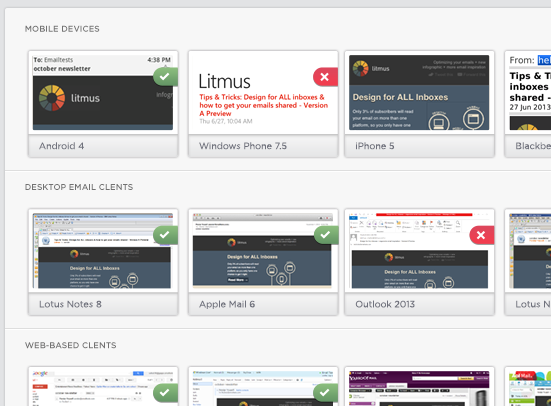Click the green checkmark on Apple Mail 6
Image resolution: width=551 pixels, height=406 pixels.
[326, 235]
